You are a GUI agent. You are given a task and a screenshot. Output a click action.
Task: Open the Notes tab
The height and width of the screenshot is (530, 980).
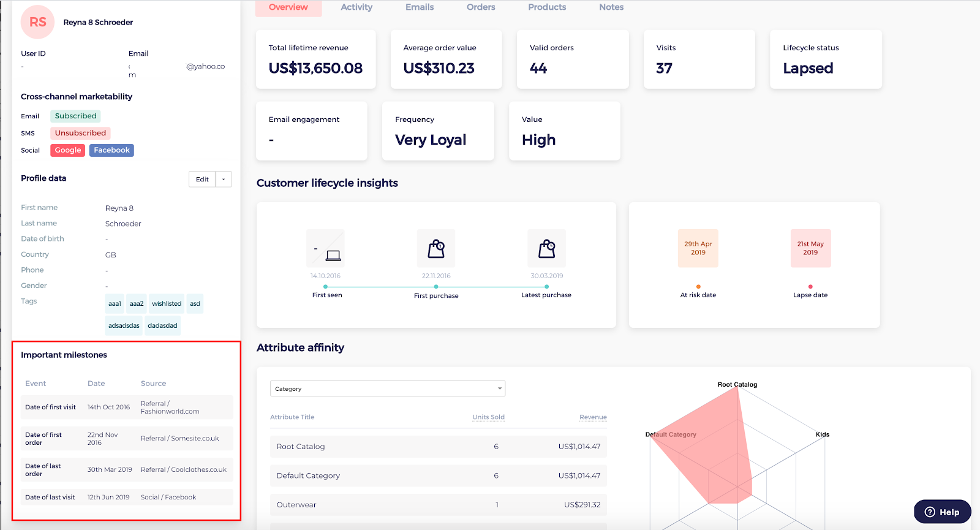(611, 7)
